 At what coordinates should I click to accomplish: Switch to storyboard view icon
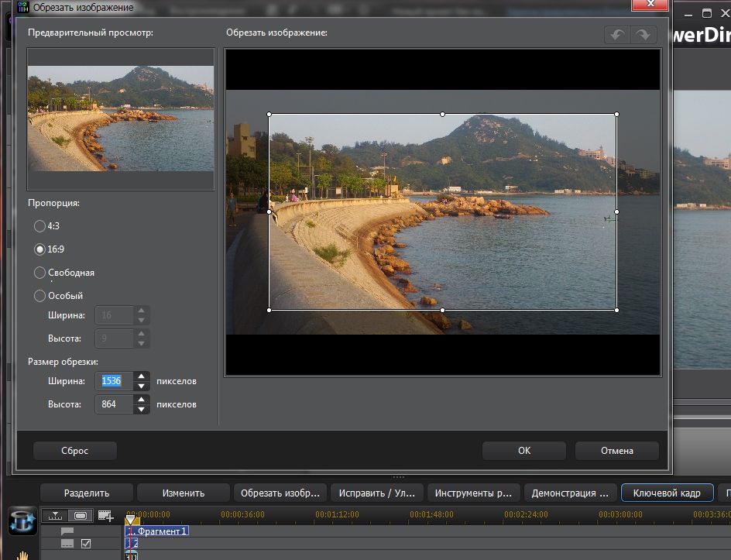80,515
